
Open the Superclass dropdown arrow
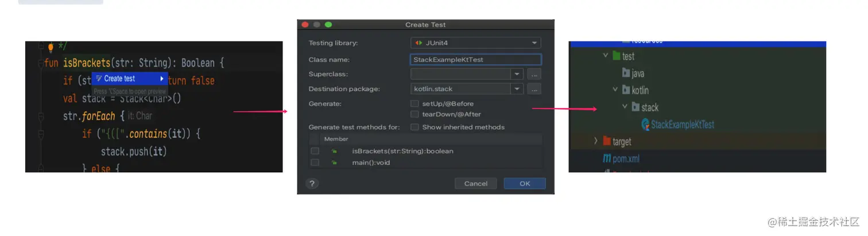(x=517, y=74)
